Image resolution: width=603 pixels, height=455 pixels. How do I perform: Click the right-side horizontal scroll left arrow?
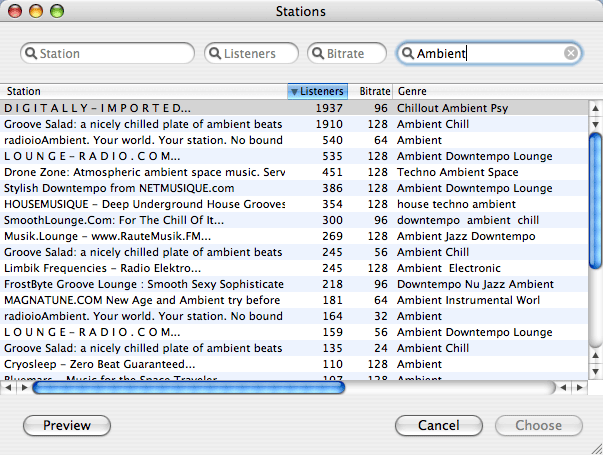(563, 387)
